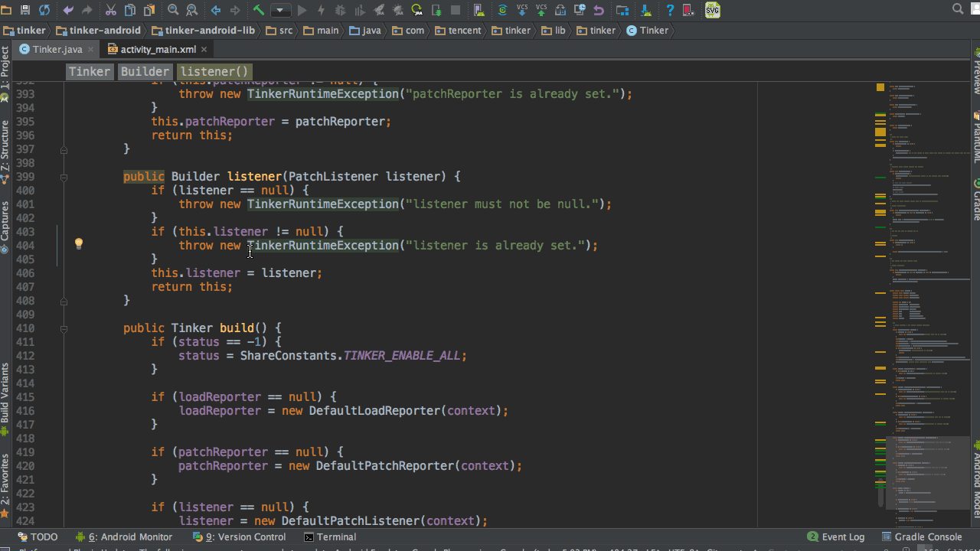Open the SVG plugin toolbar icon
Viewport: 980px width, 551px height.
tap(713, 10)
